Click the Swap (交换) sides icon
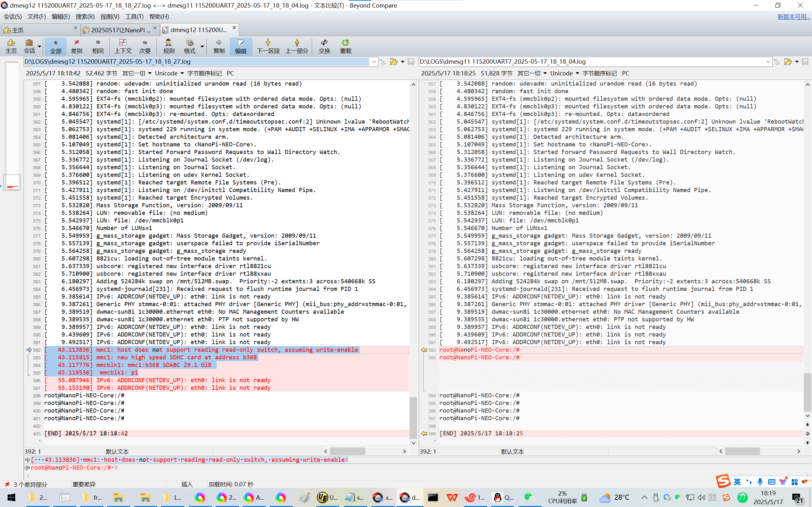This screenshot has width=812, height=507. (x=324, y=46)
